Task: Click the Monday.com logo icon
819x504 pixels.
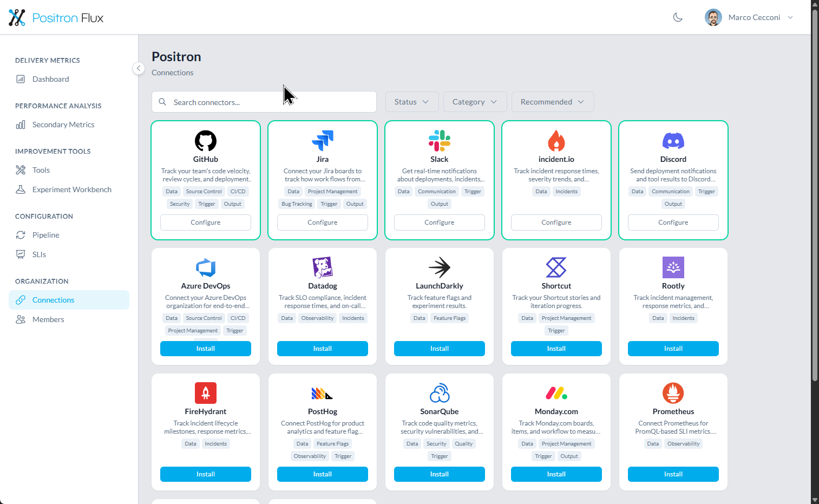Action: click(x=556, y=393)
